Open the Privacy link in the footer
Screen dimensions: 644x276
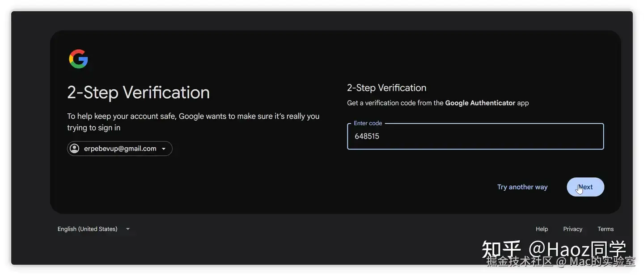[x=572, y=229]
